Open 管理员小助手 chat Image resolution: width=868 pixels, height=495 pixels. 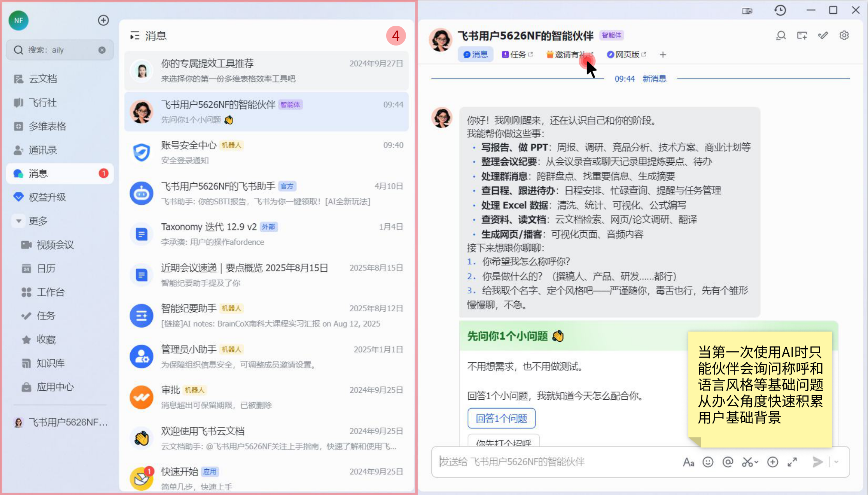pos(266,356)
